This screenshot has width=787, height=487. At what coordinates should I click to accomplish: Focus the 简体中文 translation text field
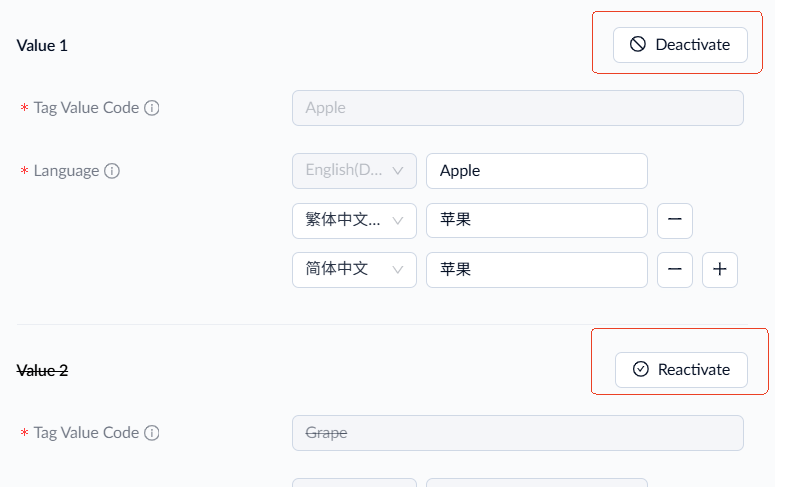click(x=537, y=269)
